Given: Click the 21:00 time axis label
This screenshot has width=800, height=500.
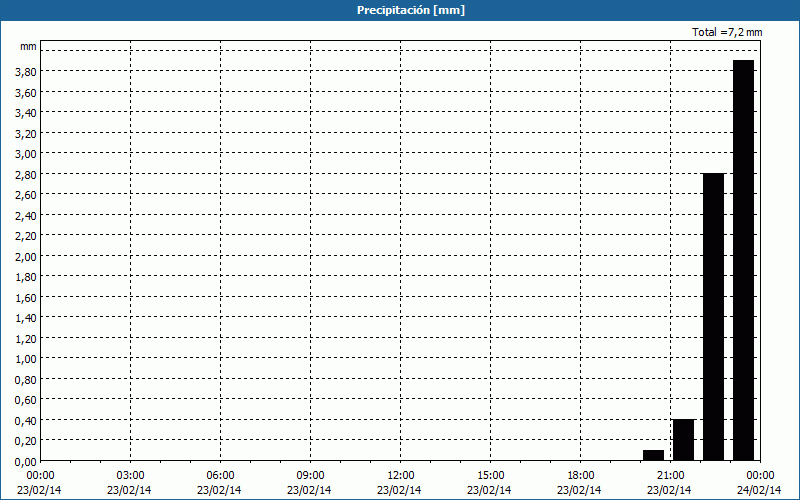Looking at the screenshot, I should point(670,476).
